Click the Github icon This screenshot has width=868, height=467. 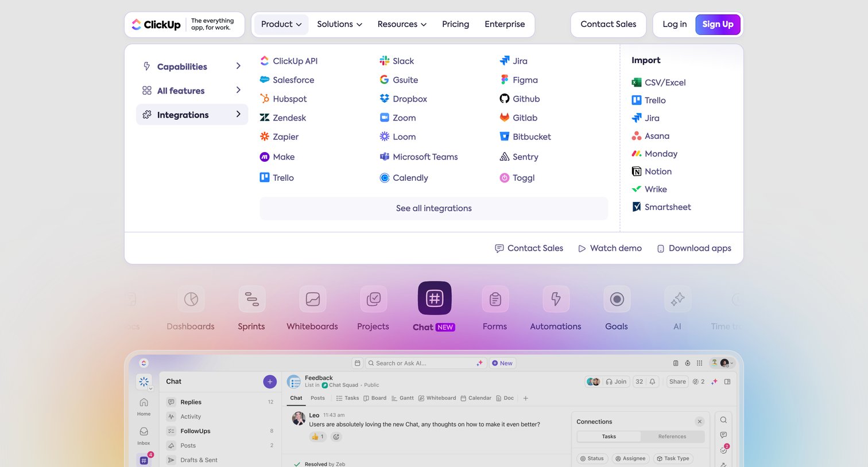pos(505,99)
